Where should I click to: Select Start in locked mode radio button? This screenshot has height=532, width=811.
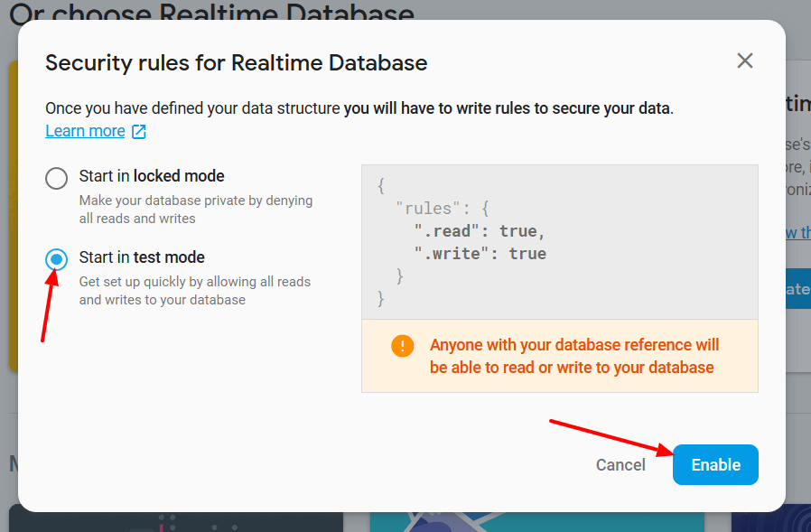pyautogui.click(x=56, y=179)
